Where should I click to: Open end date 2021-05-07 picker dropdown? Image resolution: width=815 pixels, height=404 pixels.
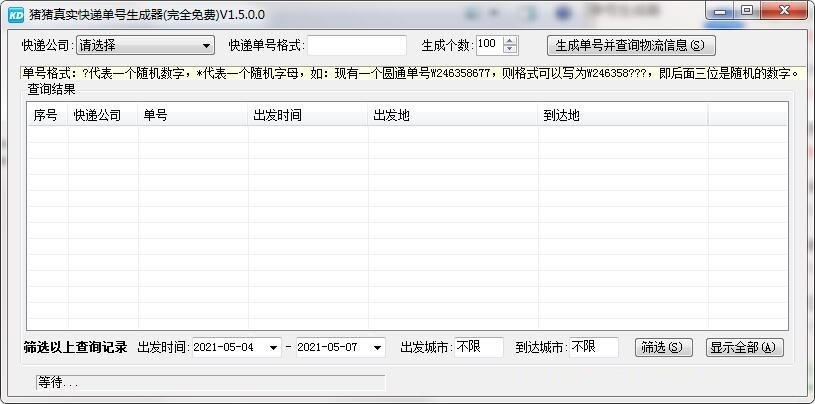(x=377, y=348)
